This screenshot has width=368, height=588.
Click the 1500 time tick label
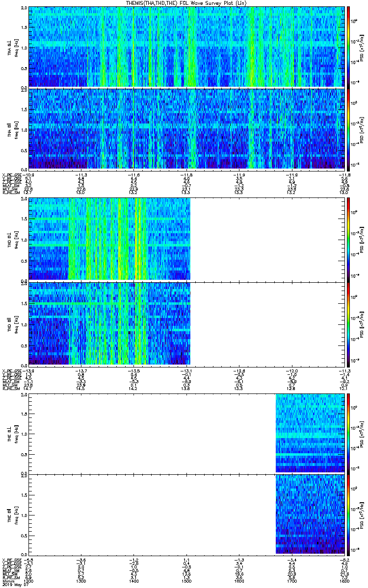[186, 581]
